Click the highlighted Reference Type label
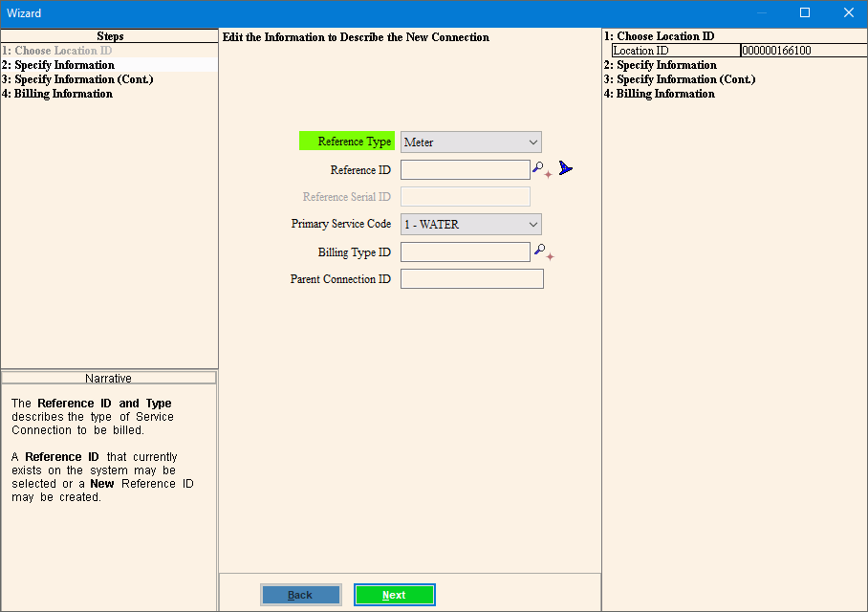The height and width of the screenshot is (612, 868). [347, 142]
